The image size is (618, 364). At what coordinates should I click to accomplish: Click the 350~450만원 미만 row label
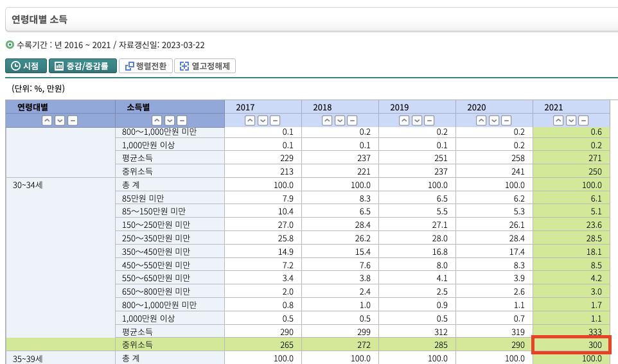point(170,252)
